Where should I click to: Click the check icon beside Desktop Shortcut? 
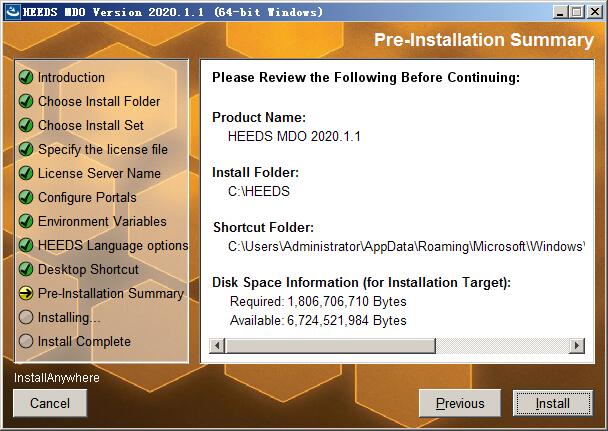click(26, 269)
